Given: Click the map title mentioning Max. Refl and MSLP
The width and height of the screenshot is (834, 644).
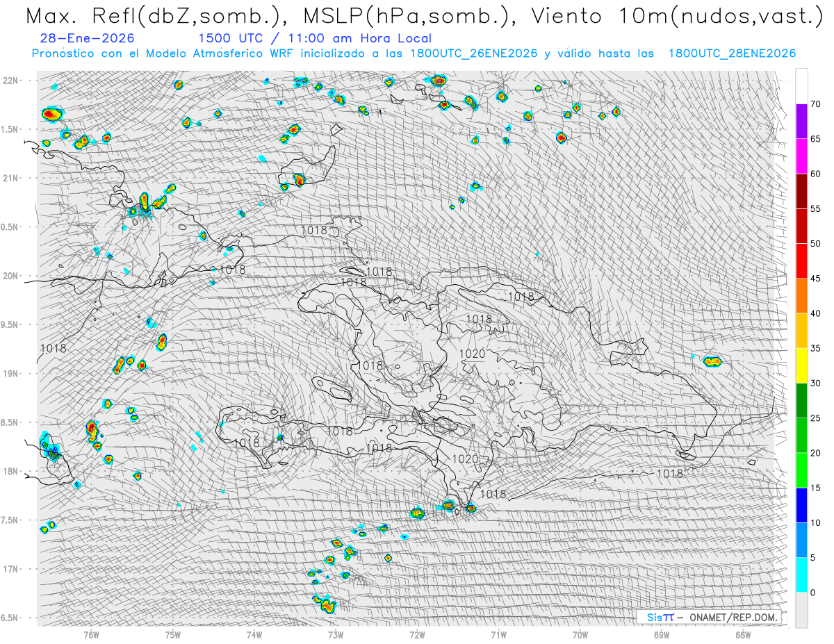Looking at the screenshot, I should (x=424, y=15).
